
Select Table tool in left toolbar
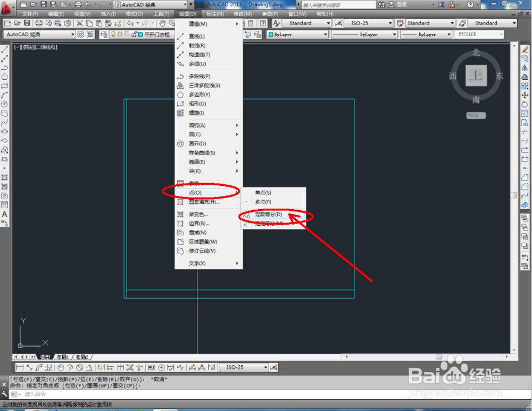pyautogui.click(x=4, y=205)
